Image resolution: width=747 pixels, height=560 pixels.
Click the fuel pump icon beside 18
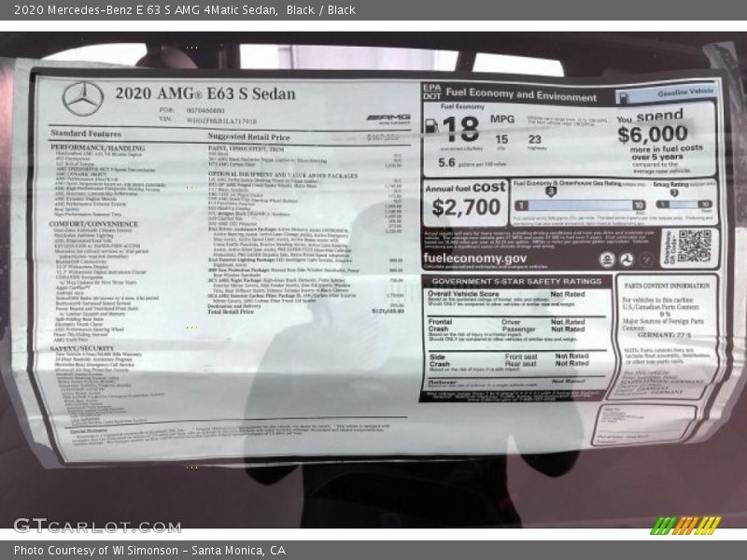(x=431, y=126)
